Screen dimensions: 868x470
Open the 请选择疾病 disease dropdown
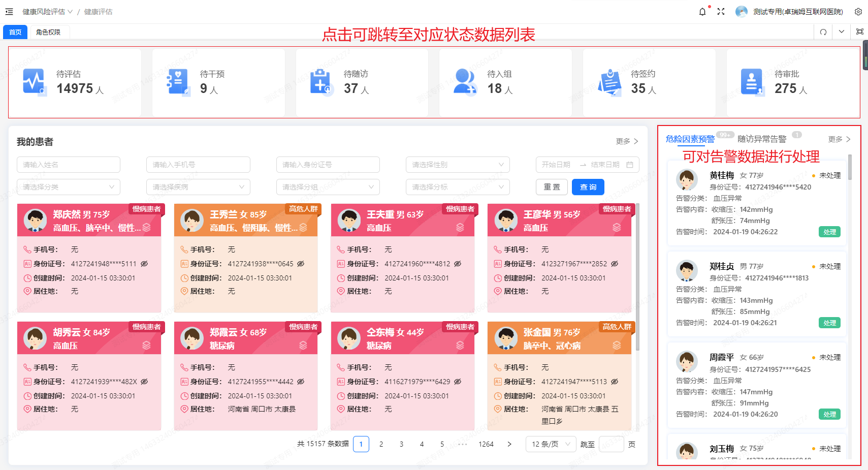198,187
